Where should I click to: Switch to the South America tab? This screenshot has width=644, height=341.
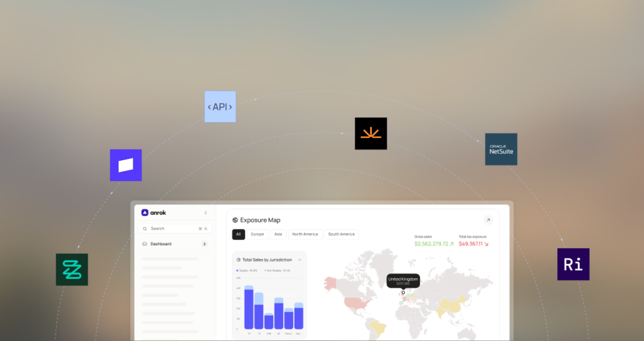click(341, 234)
